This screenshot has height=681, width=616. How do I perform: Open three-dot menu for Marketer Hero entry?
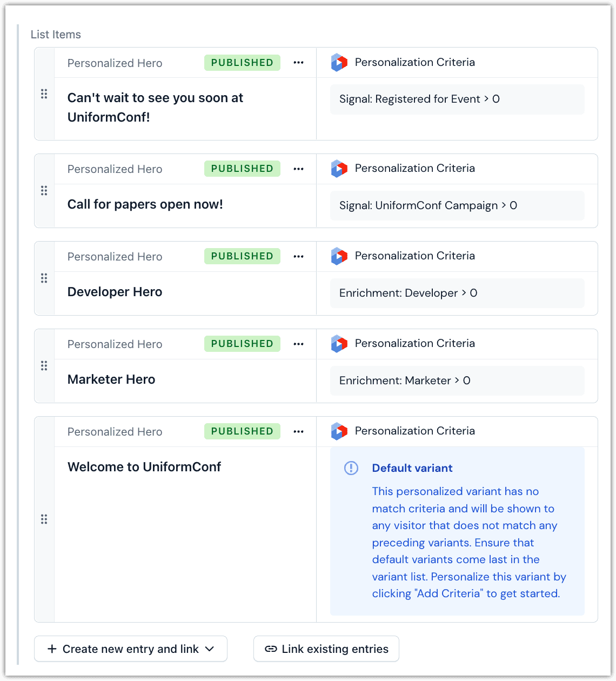(298, 344)
